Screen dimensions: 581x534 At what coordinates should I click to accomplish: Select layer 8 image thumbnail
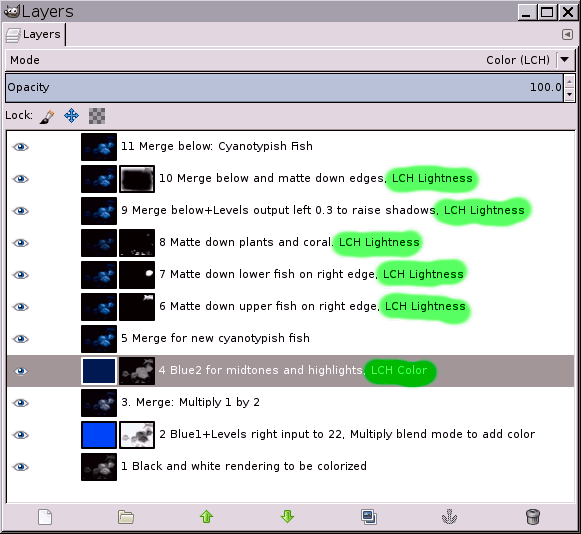click(99, 243)
